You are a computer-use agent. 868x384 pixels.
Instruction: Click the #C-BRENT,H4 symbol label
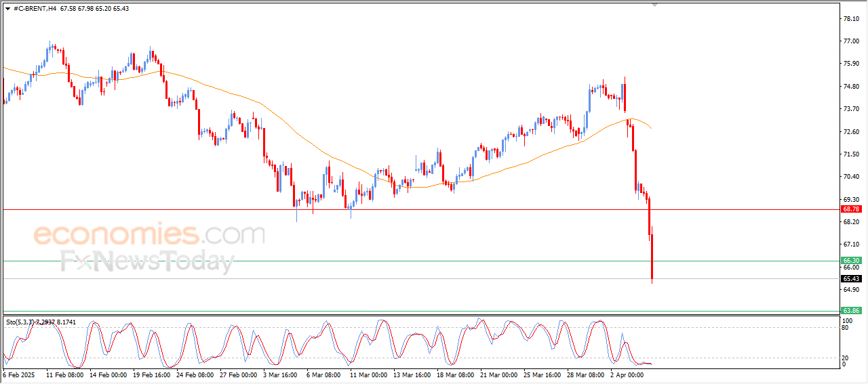pyautogui.click(x=35, y=9)
